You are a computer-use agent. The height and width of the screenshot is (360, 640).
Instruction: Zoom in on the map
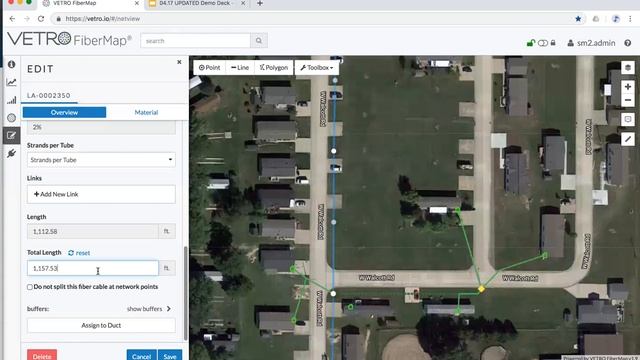pyautogui.click(x=628, y=87)
